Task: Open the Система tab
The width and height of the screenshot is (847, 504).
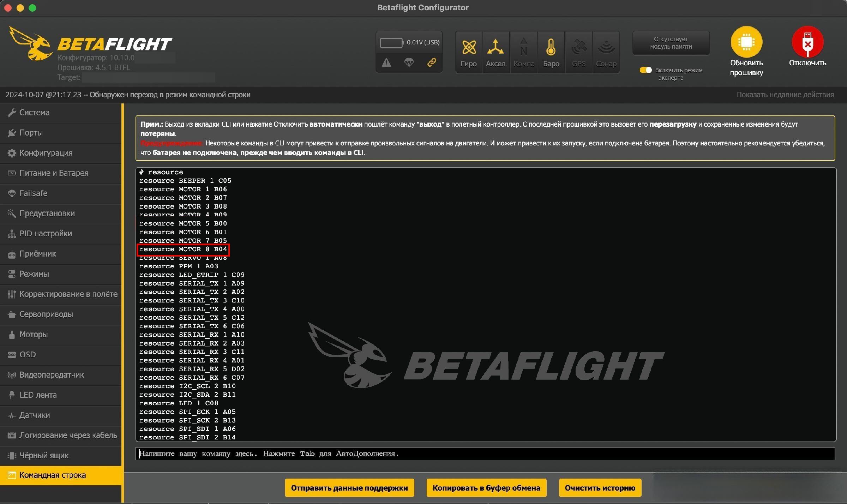Action: [x=61, y=113]
